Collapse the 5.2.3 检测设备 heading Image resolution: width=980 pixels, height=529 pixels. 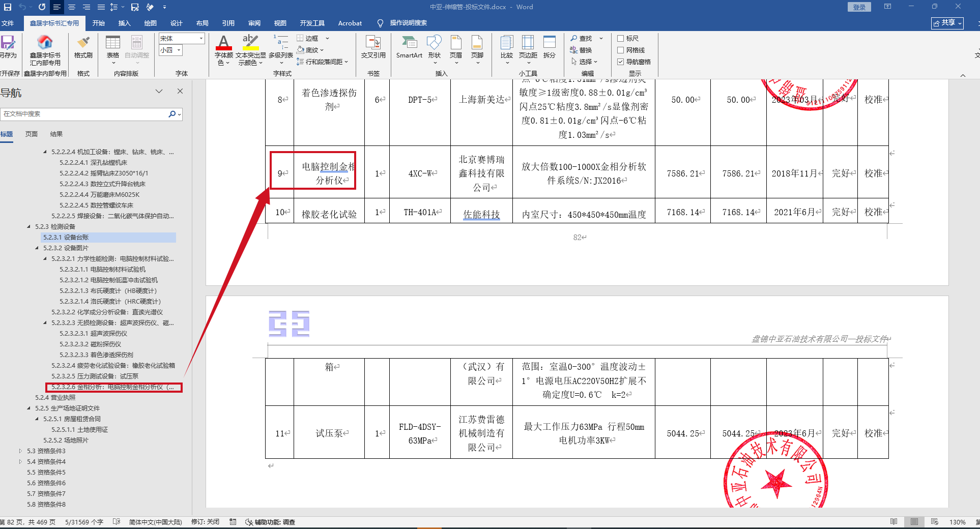pyautogui.click(x=28, y=226)
